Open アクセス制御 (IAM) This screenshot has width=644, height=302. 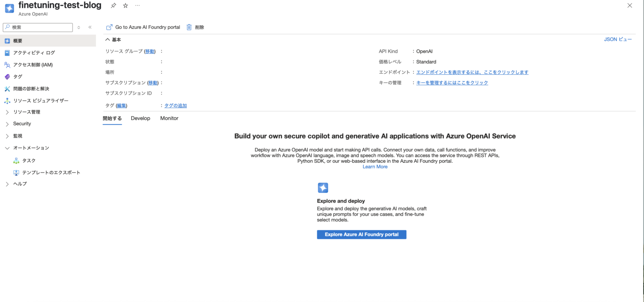coord(36,64)
